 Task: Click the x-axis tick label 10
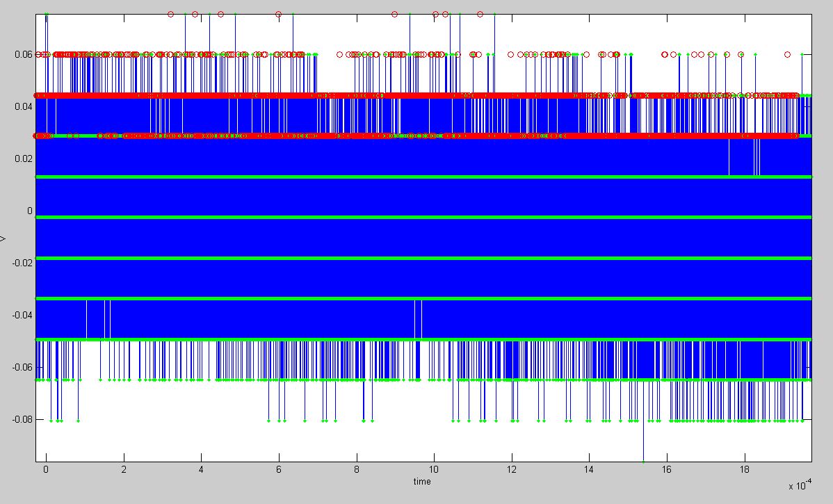click(434, 469)
